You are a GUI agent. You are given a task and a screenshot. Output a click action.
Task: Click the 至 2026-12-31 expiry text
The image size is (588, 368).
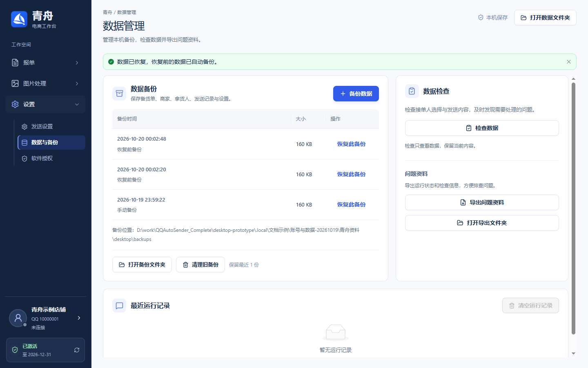point(37,355)
